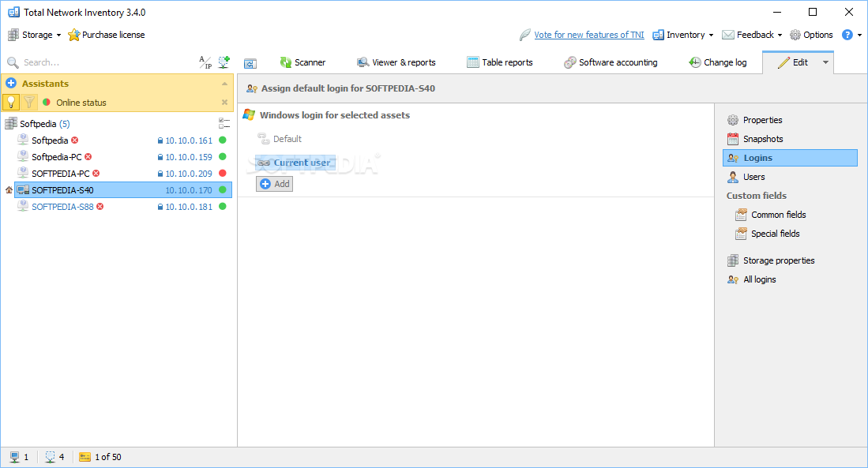Click the Windows flag login icon

point(249,114)
